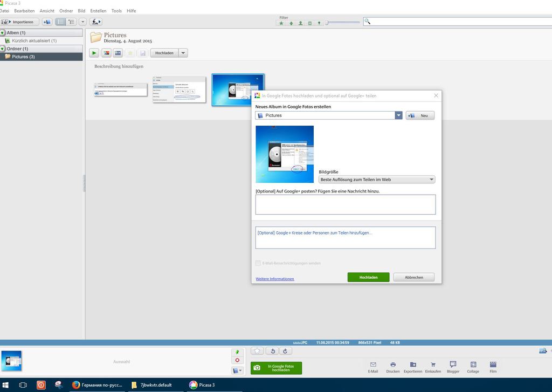Pin the selection with the green pin icon
Viewport: 552px width, 392px height.
[237, 352]
